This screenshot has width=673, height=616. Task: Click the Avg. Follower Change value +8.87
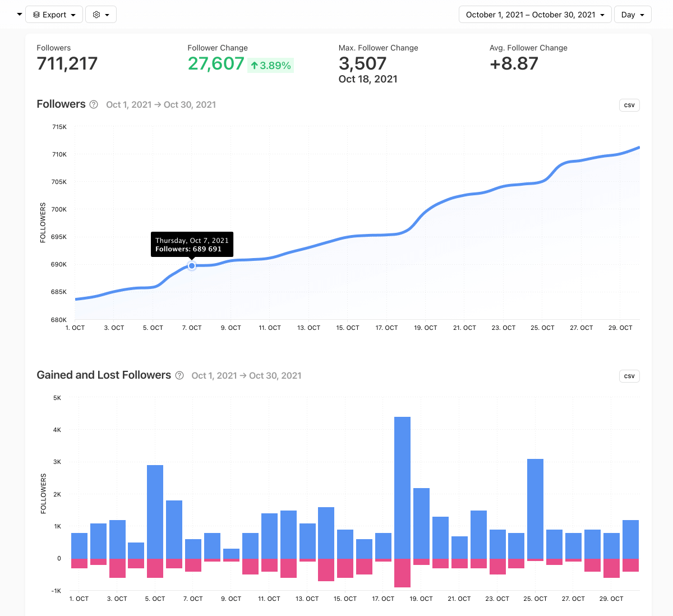point(514,63)
